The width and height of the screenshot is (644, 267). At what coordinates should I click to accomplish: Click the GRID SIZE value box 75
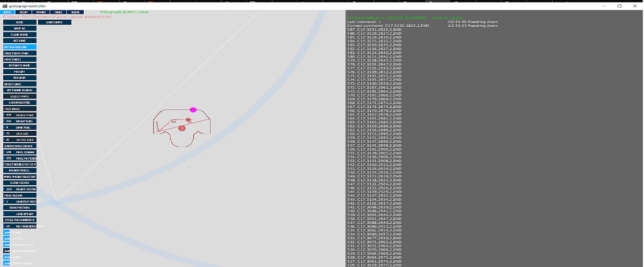20,133
